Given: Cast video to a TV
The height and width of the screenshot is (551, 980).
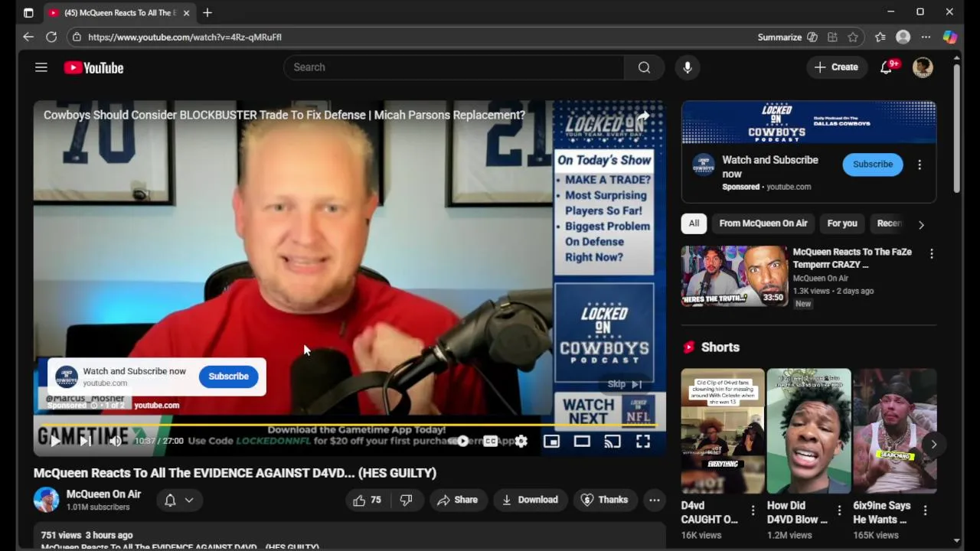Looking at the screenshot, I should click(x=612, y=441).
